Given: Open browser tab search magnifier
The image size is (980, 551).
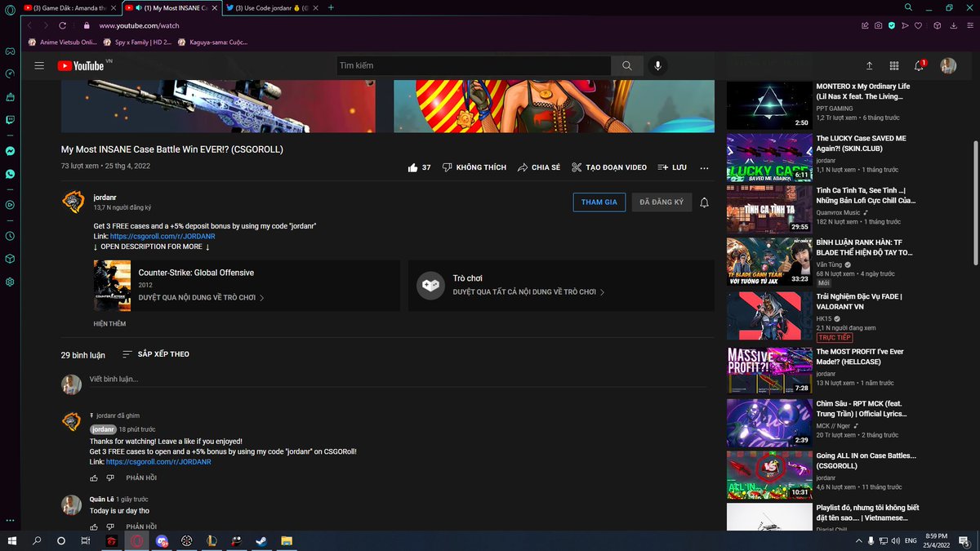Looking at the screenshot, I should point(908,7).
